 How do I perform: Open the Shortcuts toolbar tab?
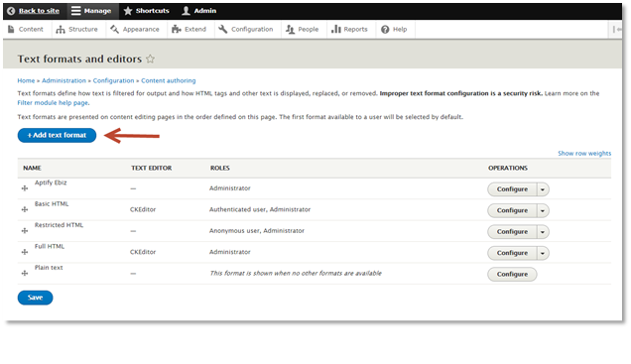147,11
